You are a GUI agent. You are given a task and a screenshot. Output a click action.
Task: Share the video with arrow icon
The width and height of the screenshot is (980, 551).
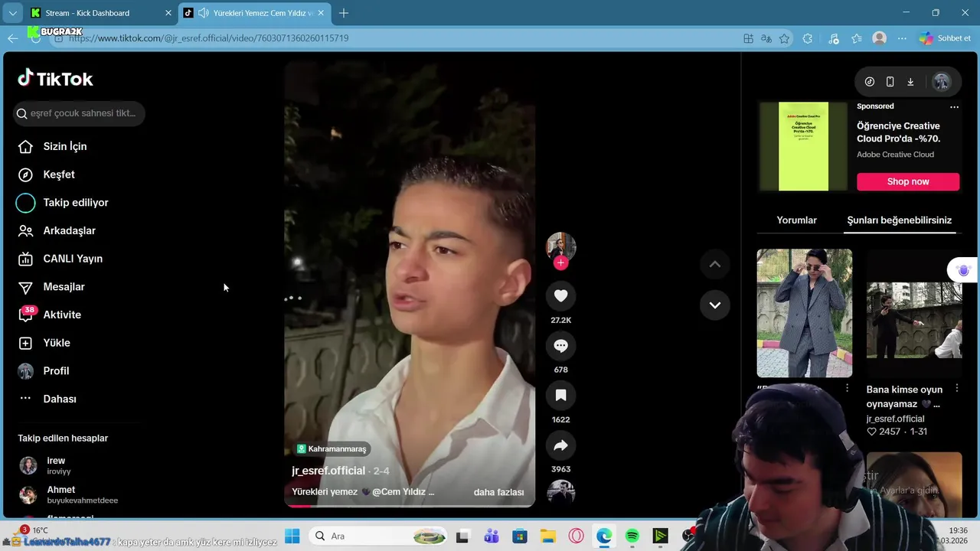tap(560, 445)
